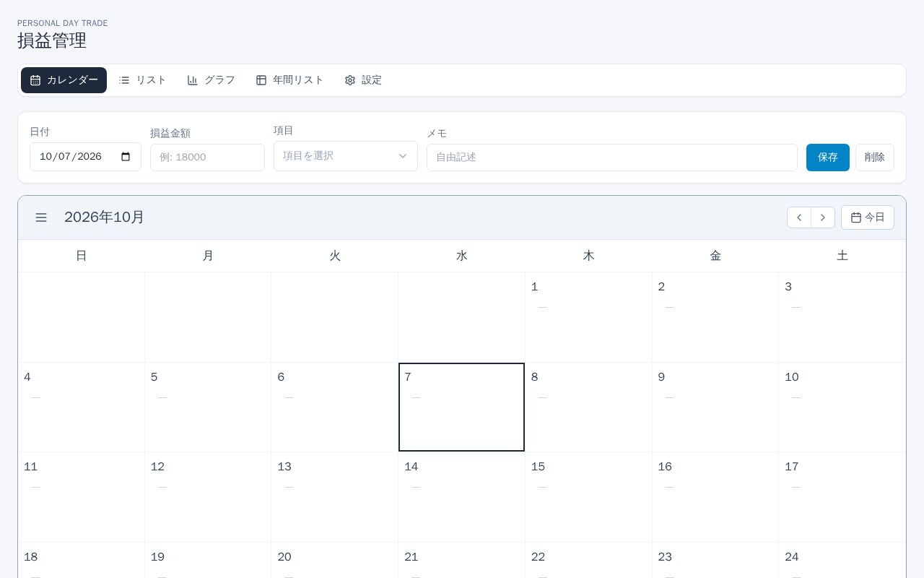This screenshot has width=924, height=578.
Task: Click the 金 weekday column header
Action: coord(715,256)
